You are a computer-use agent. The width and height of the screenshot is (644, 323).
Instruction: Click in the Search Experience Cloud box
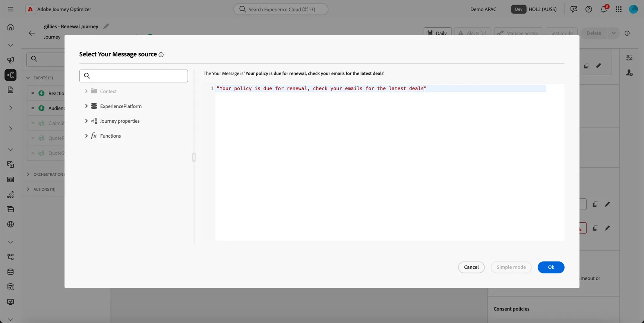click(281, 9)
